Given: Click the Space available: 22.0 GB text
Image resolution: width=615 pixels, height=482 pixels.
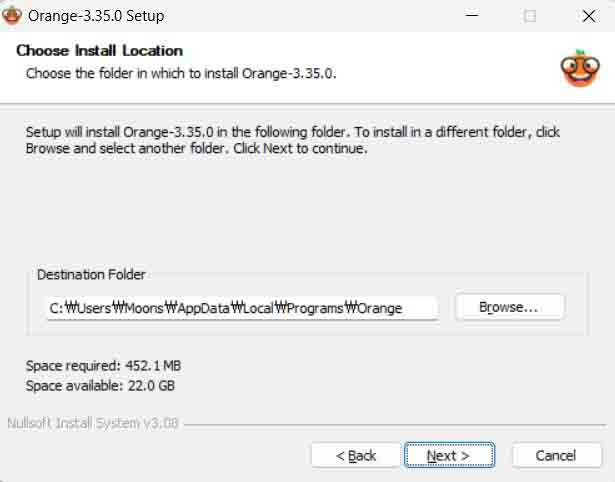Looking at the screenshot, I should [x=100, y=386].
